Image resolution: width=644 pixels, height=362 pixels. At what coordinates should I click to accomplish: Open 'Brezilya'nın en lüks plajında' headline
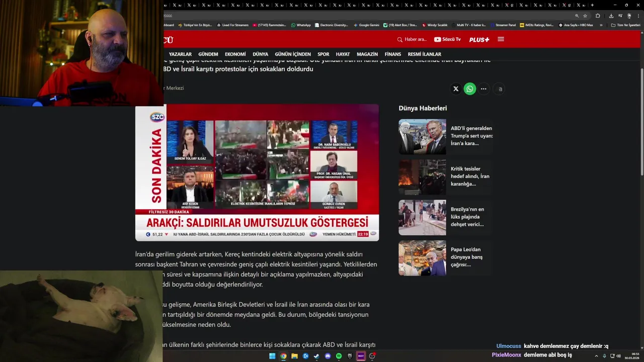467,217
